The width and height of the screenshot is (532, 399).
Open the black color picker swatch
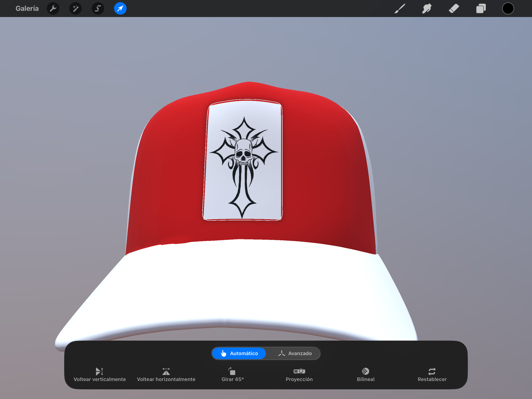coord(508,8)
